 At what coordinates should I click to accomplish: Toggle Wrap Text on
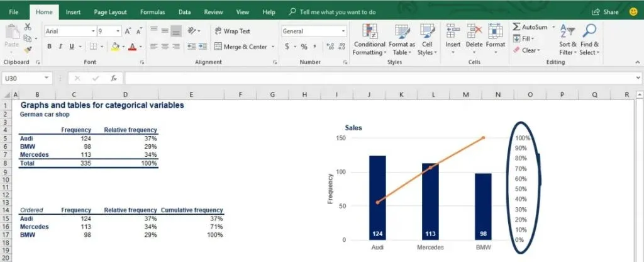[x=231, y=31]
